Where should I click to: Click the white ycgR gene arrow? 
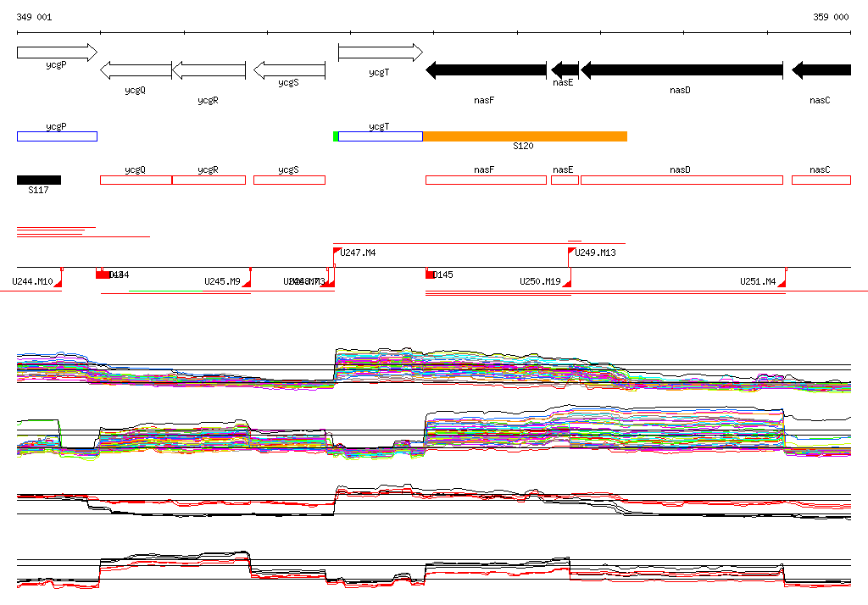pyautogui.click(x=209, y=70)
